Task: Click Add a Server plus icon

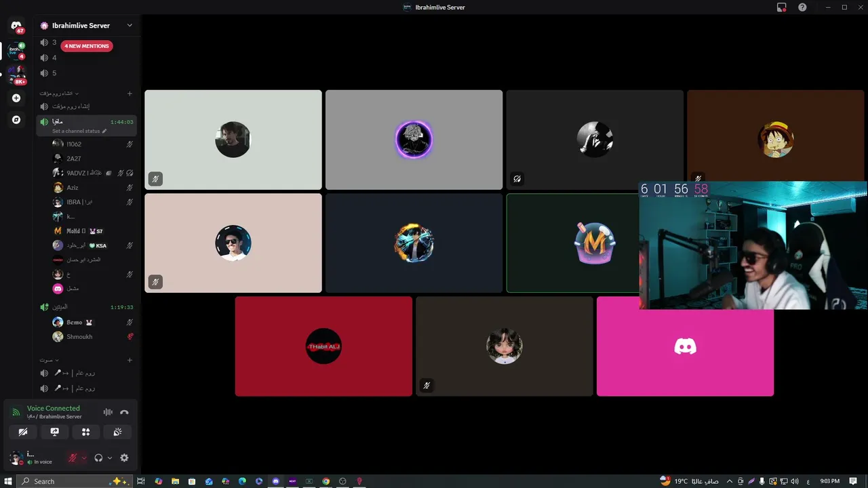Action: tap(16, 98)
